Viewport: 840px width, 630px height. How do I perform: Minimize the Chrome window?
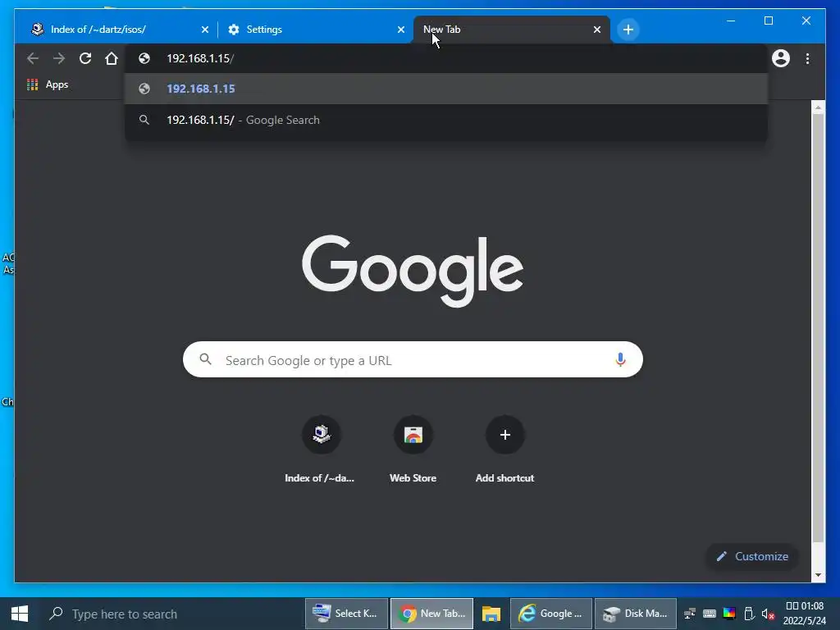[731, 21]
